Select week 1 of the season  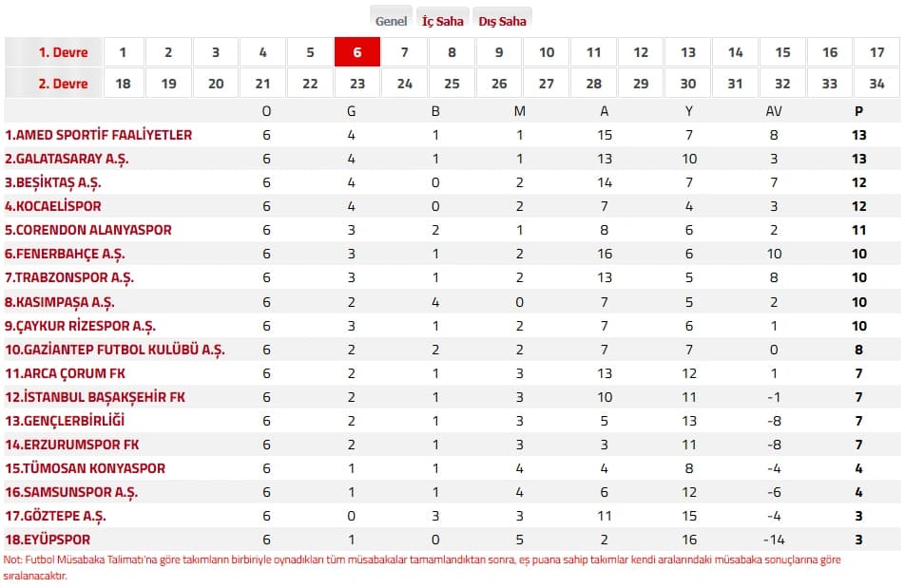123,52
